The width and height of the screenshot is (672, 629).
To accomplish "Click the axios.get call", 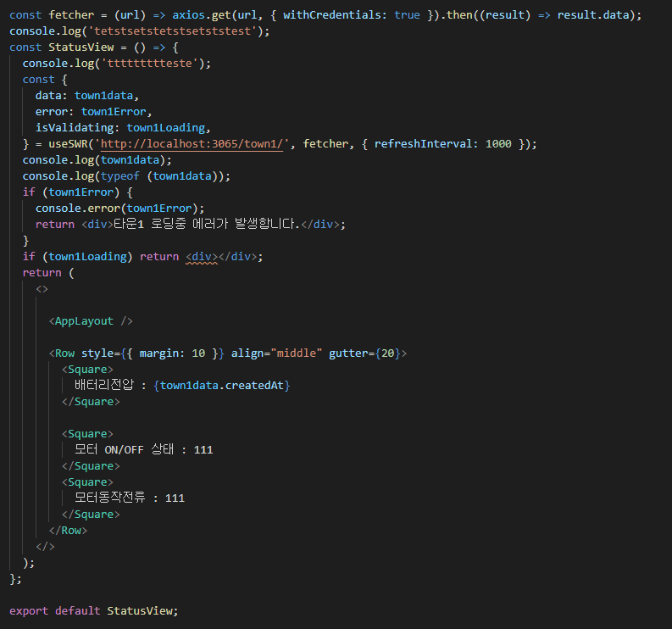I will [202, 15].
